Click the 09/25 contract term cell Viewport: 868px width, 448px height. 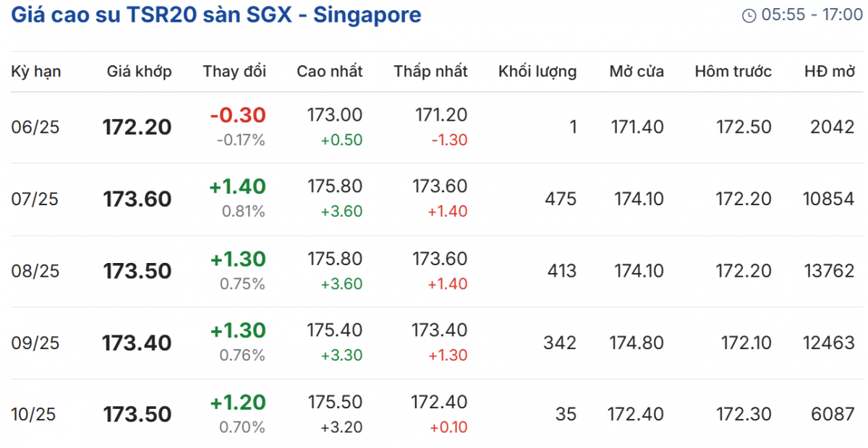[x=35, y=343]
